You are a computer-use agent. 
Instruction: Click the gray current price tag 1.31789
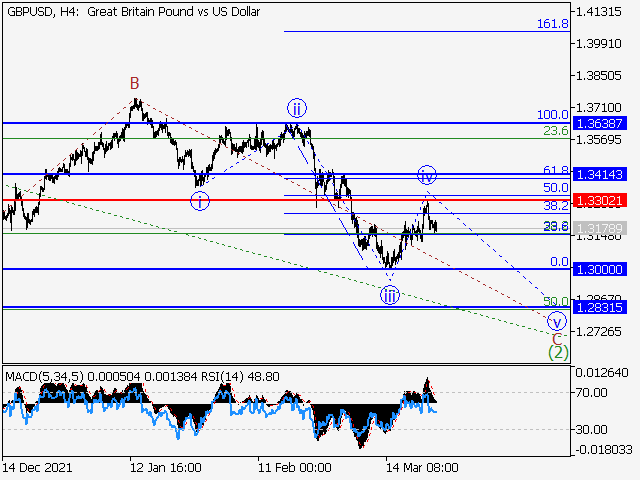click(600, 229)
